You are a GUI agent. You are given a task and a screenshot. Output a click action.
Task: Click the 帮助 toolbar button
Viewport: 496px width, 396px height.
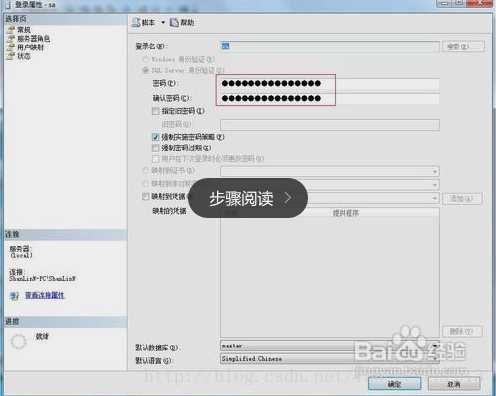[x=182, y=22]
